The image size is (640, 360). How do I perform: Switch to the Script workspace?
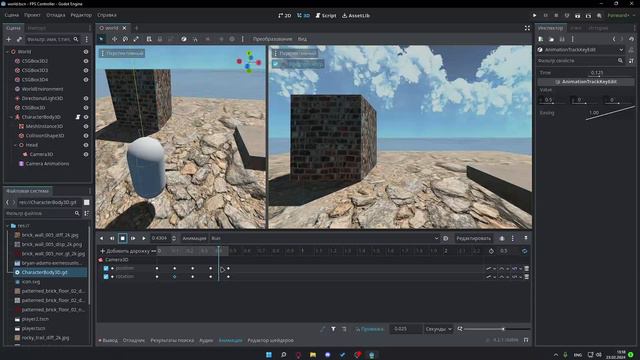[x=326, y=16]
